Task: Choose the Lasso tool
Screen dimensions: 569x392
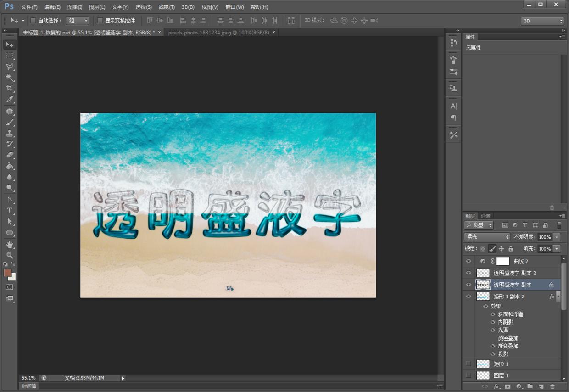Action: pyautogui.click(x=10, y=67)
